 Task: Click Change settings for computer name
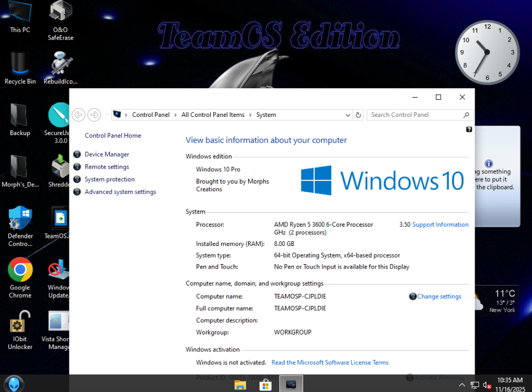pyautogui.click(x=439, y=297)
